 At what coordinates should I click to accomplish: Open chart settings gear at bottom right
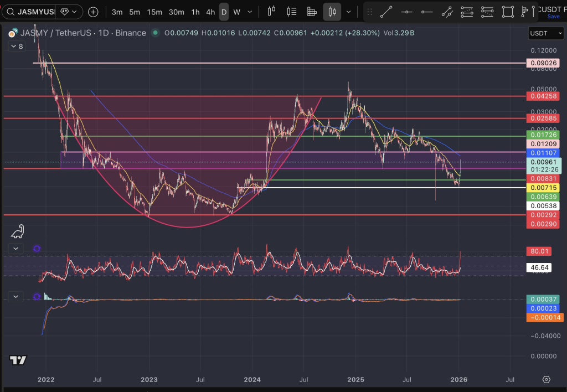pos(546,379)
